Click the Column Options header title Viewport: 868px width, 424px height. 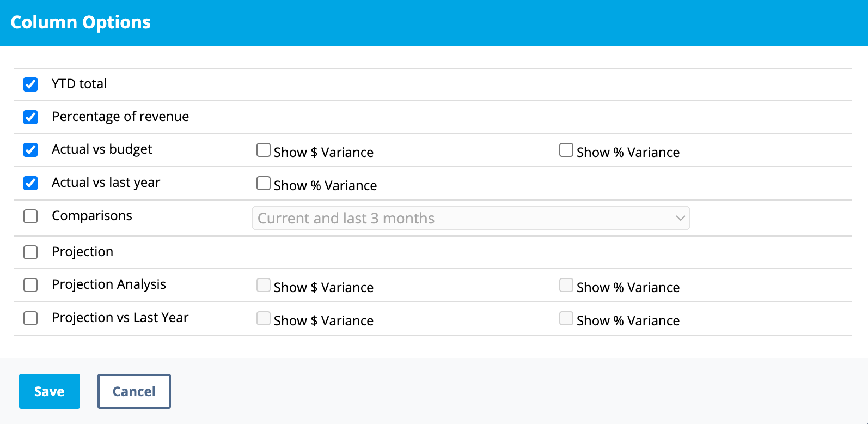[81, 22]
